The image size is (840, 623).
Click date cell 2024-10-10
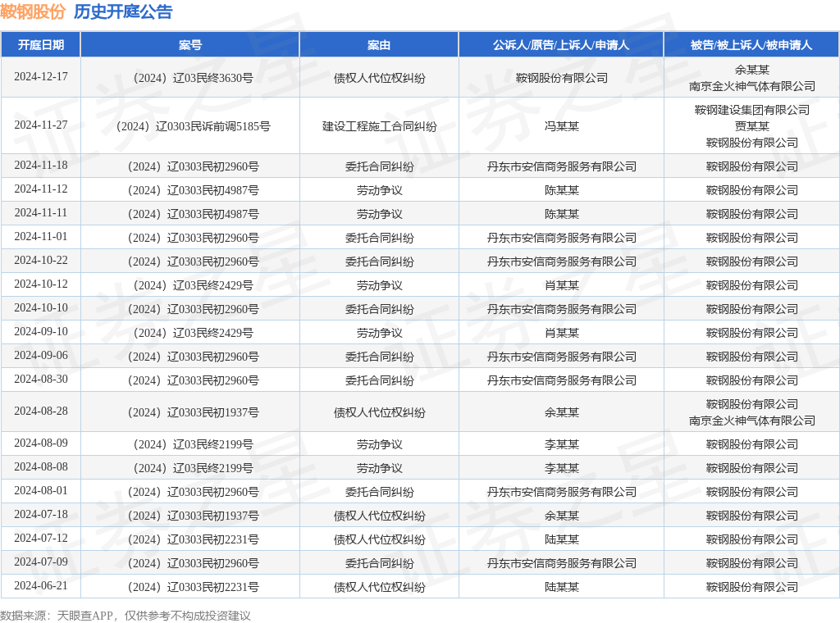pyautogui.click(x=41, y=307)
